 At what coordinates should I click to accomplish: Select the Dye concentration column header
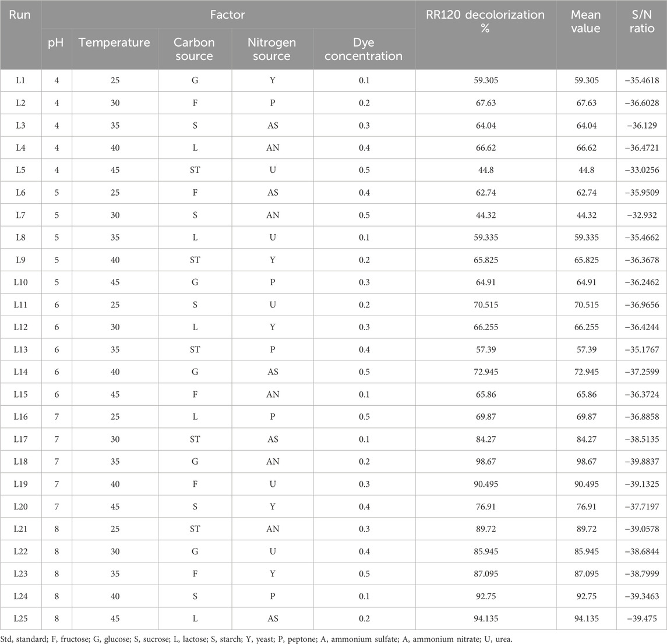364,49
